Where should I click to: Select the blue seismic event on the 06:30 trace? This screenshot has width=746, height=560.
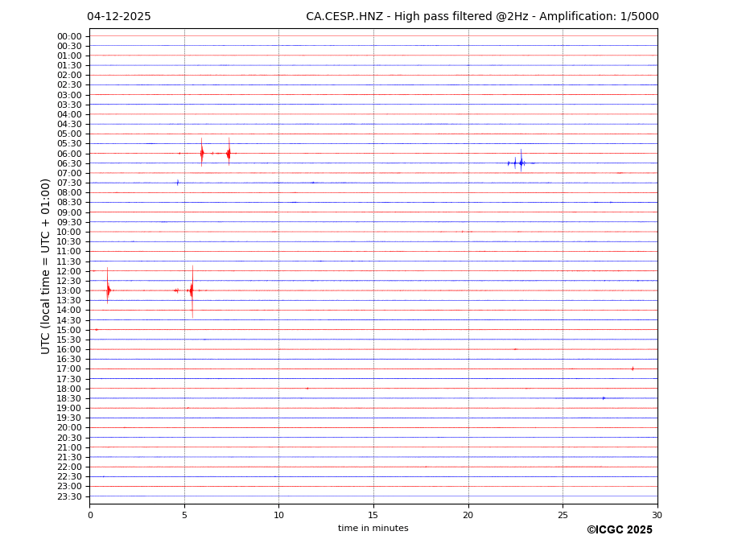coord(520,163)
